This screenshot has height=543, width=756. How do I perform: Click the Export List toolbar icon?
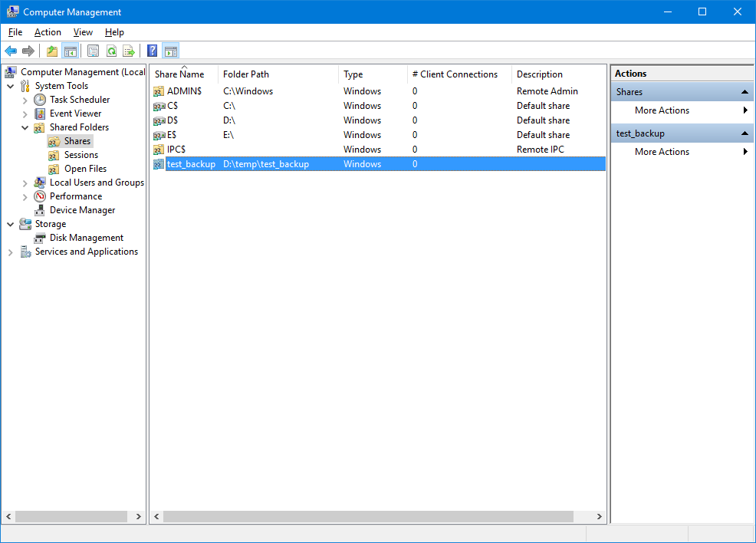pyautogui.click(x=129, y=51)
